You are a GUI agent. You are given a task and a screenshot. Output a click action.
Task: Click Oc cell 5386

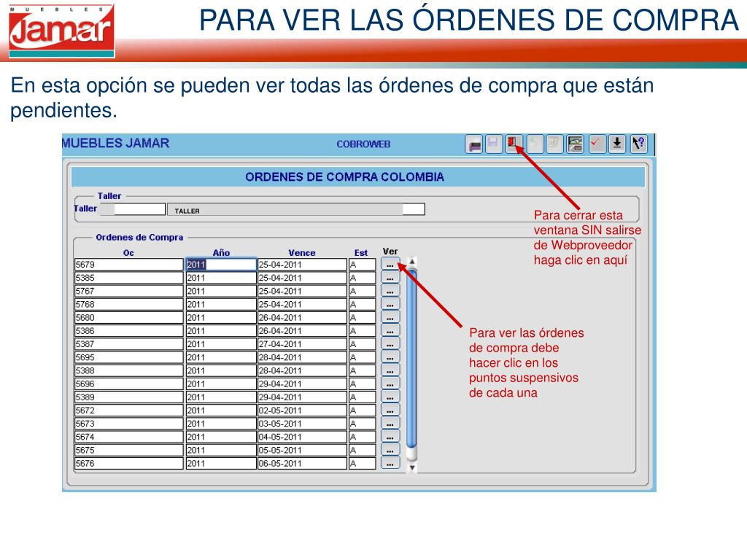tap(128, 331)
